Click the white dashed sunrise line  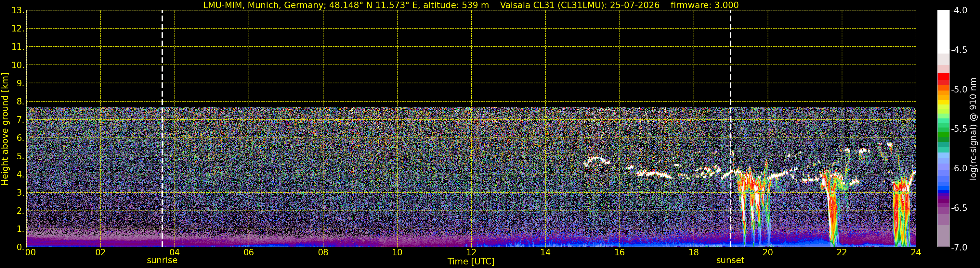pyautogui.click(x=162, y=129)
